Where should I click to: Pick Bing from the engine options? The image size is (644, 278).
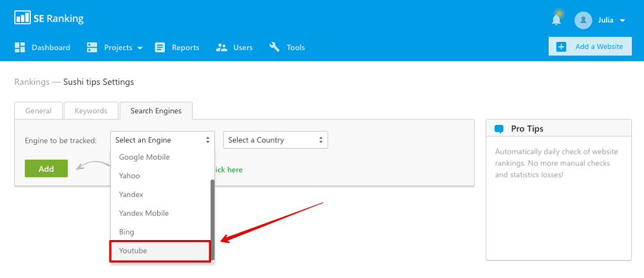point(127,232)
